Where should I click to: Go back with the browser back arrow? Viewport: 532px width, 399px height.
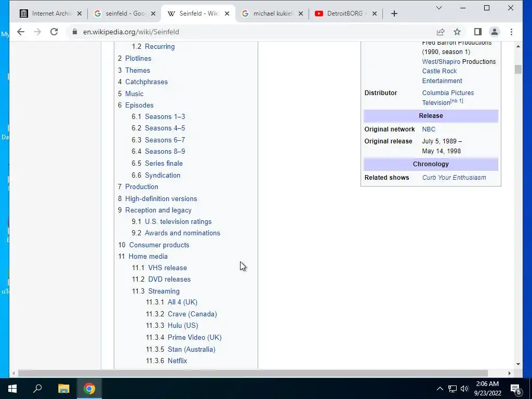(21, 32)
